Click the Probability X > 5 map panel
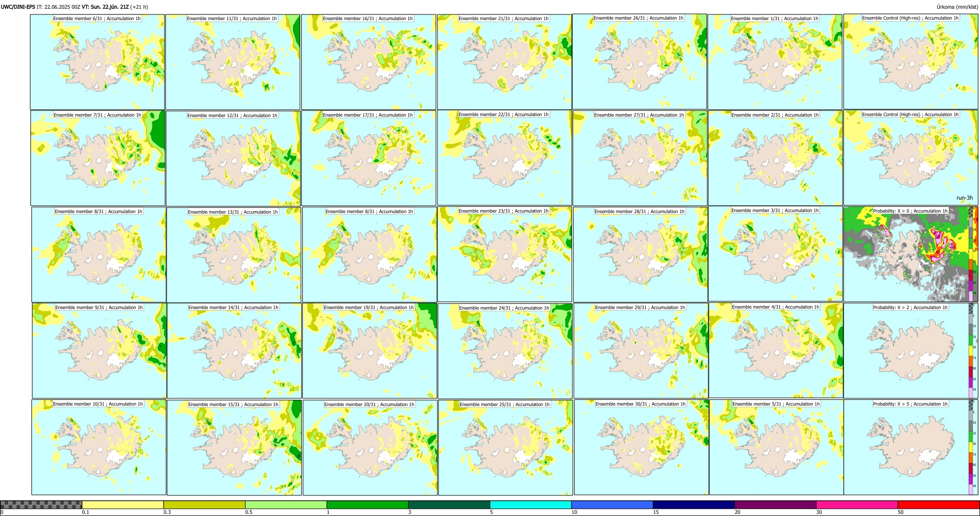Image resolution: width=980 pixels, height=516 pixels. (x=911, y=447)
